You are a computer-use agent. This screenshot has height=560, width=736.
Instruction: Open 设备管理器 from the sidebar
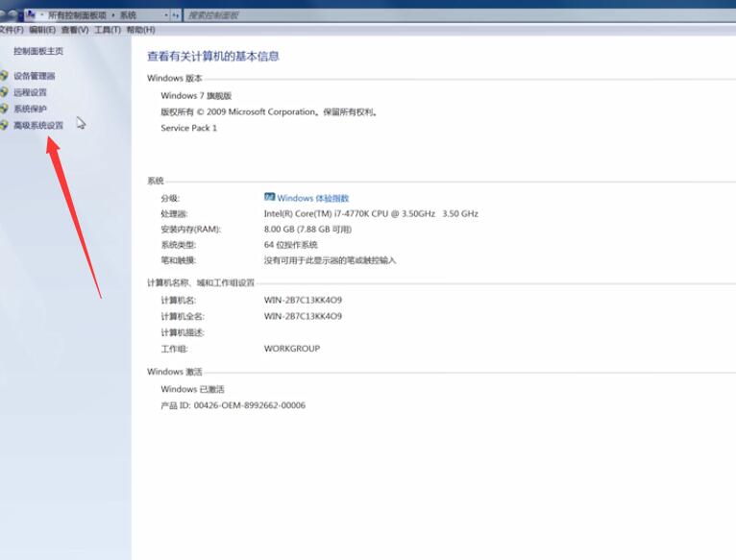click(35, 76)
